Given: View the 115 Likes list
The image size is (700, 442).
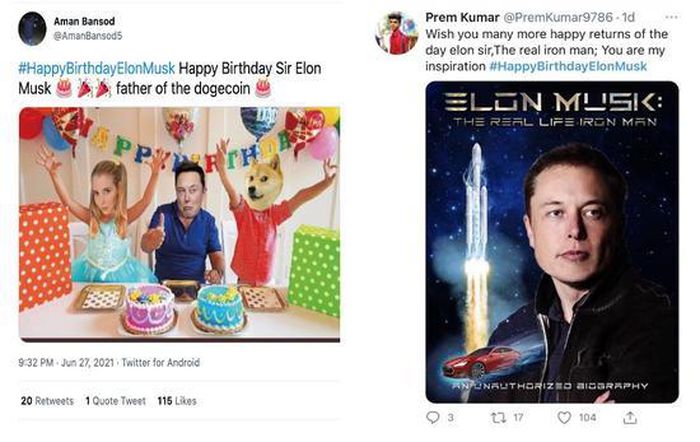Looking at the screenshot, I should (178, 401).
